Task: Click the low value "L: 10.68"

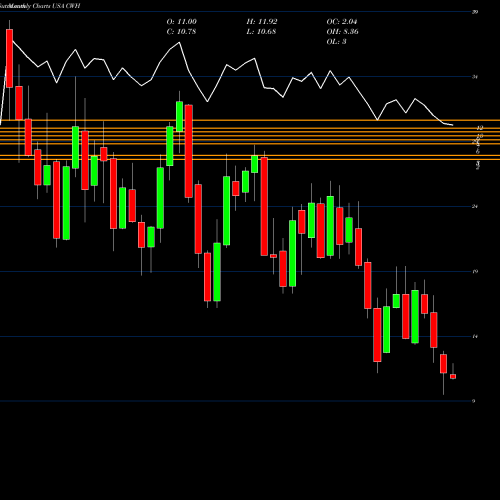Action: [261, 32]
